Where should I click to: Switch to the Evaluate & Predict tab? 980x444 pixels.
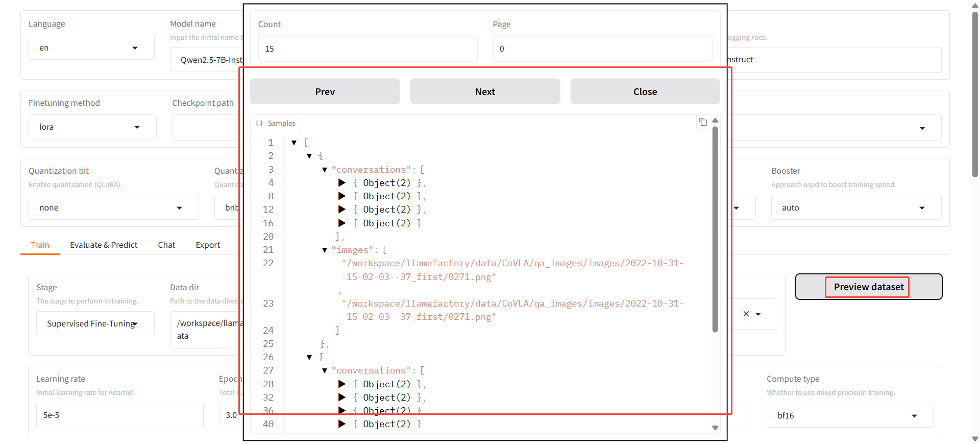(x=104, y=245)
